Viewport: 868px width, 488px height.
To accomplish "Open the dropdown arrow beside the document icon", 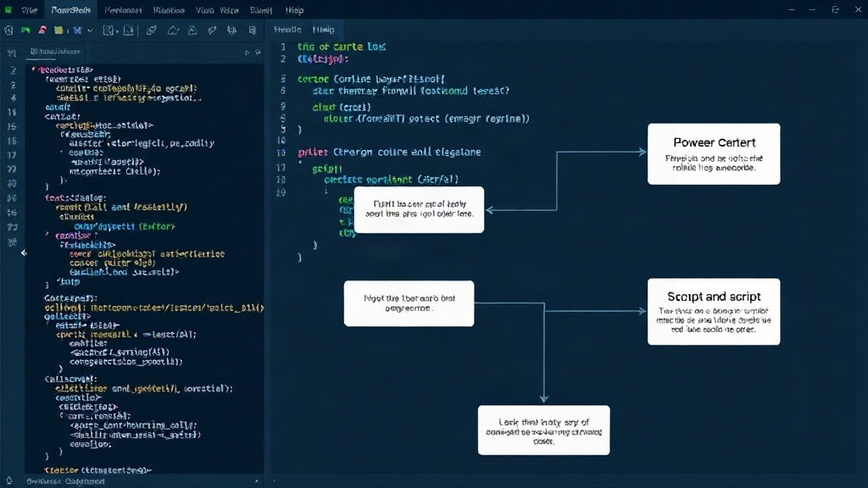I will [x=117, y=31].
